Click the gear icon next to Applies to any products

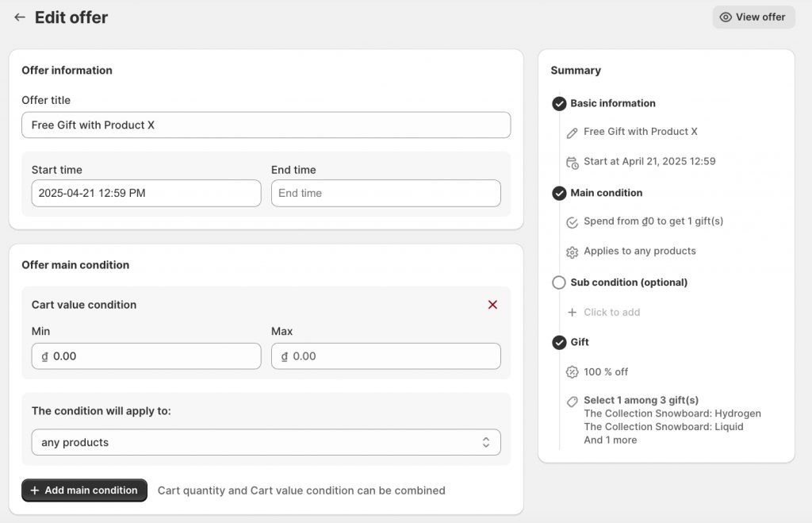tap(573, 252)
